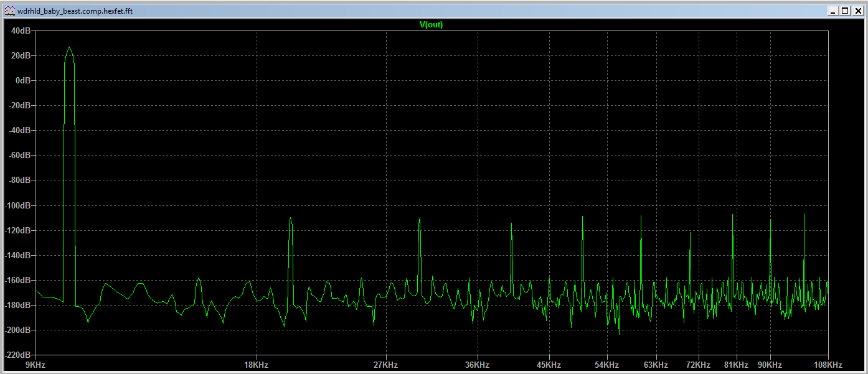Click the 40dB vertical axis label

point(21,30)
